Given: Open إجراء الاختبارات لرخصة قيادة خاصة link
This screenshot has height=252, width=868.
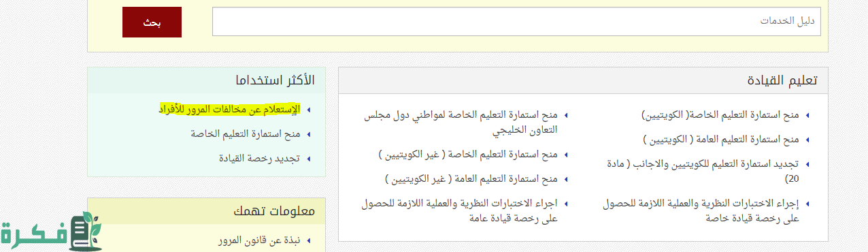Looking at the screenshot, I should click(x=701, y=210).
